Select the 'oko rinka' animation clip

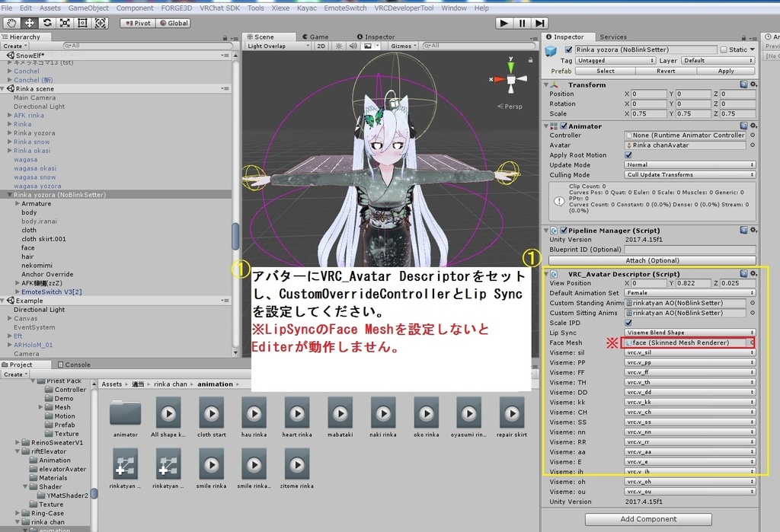pos(427,417)
